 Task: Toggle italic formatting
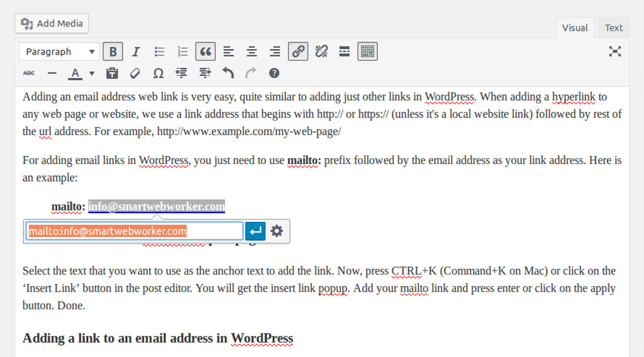(x=136, y=52)
